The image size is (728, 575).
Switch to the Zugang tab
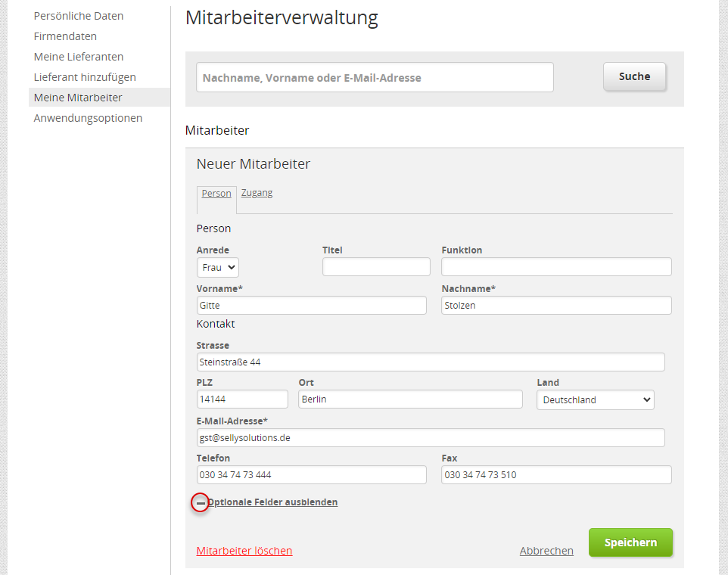tap(257, 193)
